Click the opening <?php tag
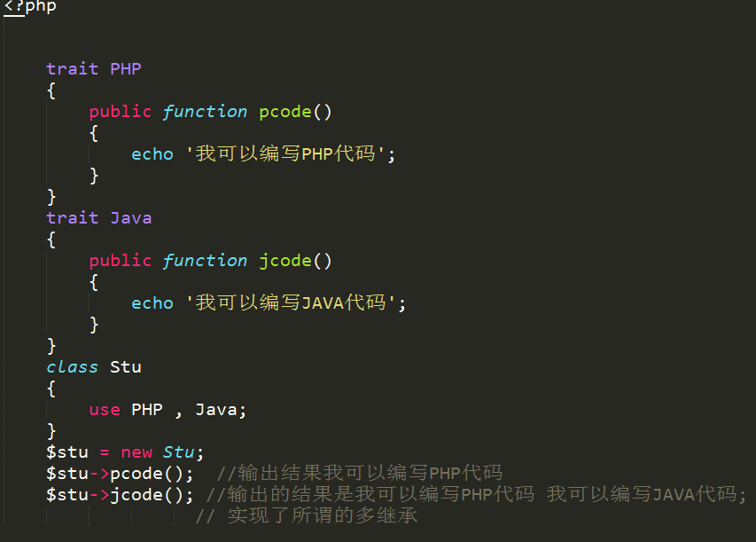Image resolution: width=756 pixels, height=542 pixels. coord(30,7)
